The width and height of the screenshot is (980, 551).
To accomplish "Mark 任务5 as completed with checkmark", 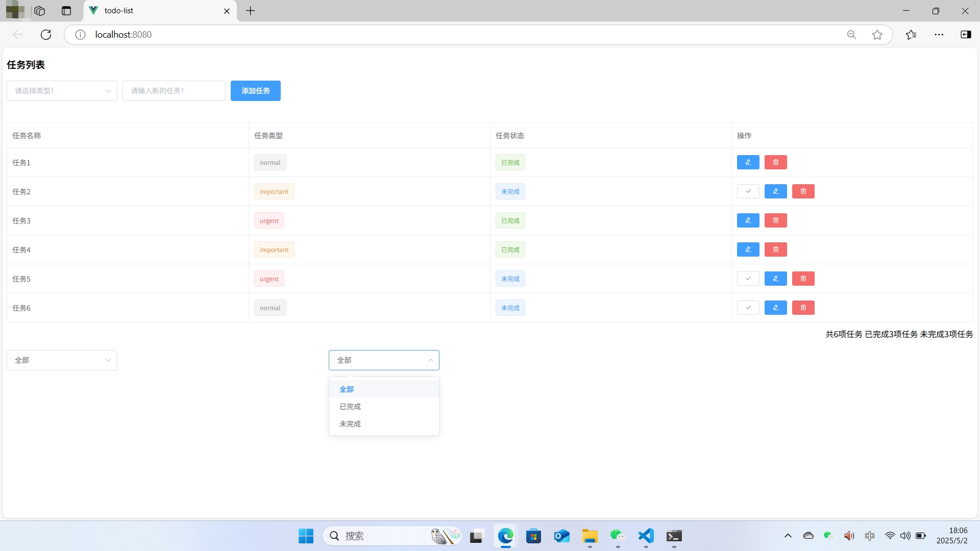I will (748, 279).
